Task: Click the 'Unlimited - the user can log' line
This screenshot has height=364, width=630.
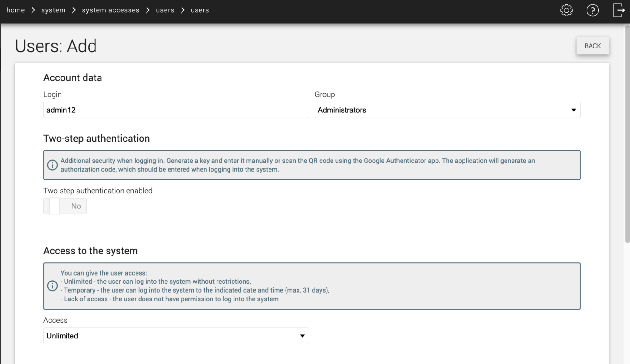Action: [x=156, y=282]
